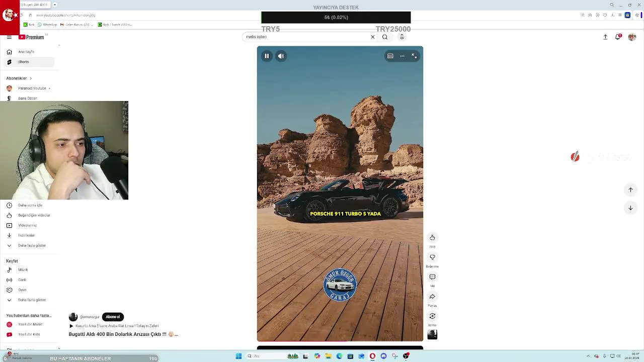Open the Kick bookmark in bookmarks bar
The height and width of the screenshot is (362, 644).
(29, 25)
